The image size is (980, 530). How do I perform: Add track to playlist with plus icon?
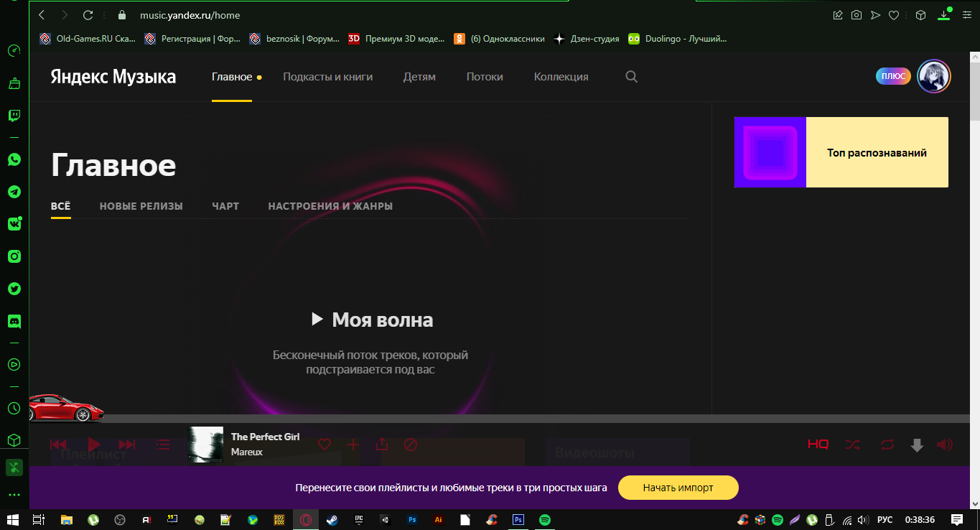pos(353,445)
